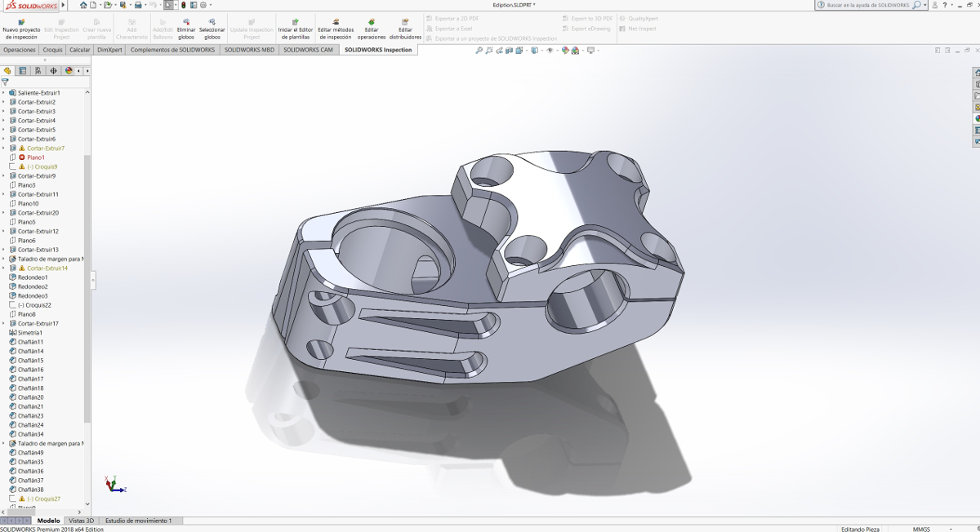980x532 pixels.
Task: Click the SOLIDWORKS help search field
Action: pos(867,5)
